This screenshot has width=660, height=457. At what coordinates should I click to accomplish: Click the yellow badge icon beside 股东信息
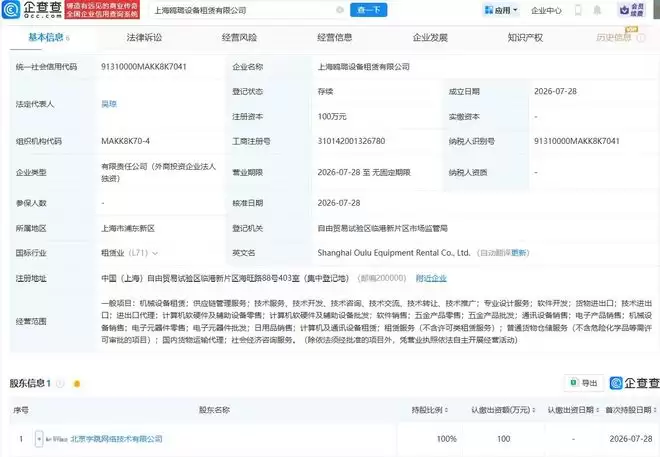coord(77,383)
